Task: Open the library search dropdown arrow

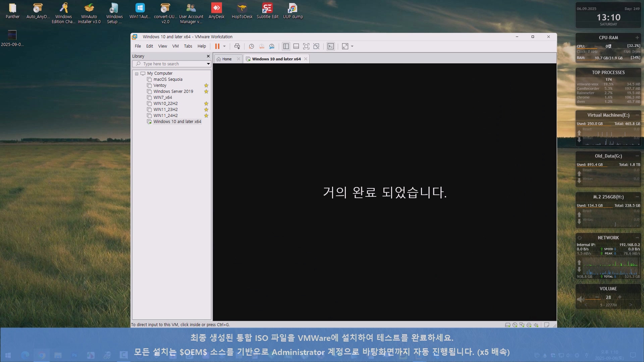Action: pyautogui.click(x=208, y=64)
